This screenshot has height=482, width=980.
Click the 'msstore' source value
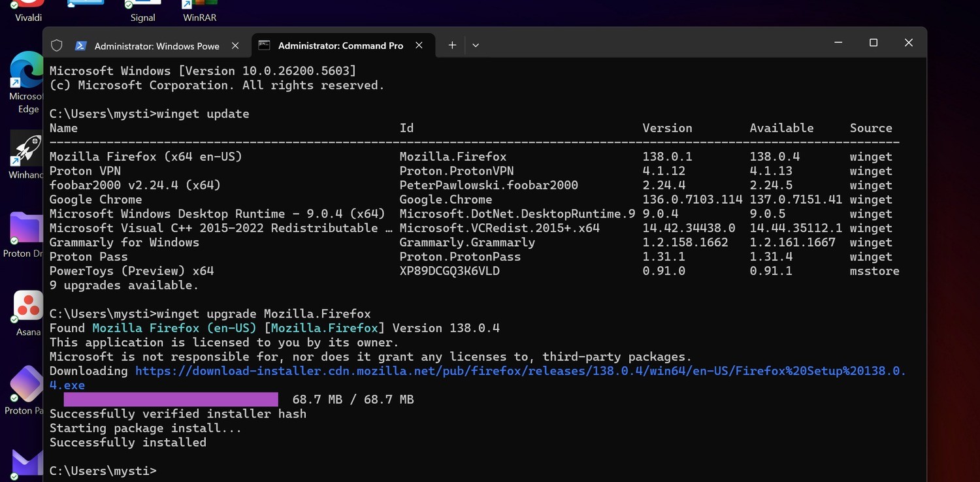pyautogui.click(x=874, y=271)
